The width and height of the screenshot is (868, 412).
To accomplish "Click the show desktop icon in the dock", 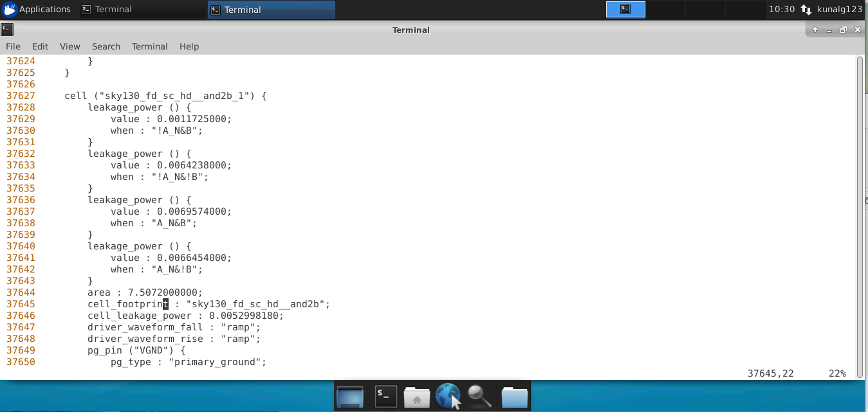I will pyautogui.click(x=349, y=396).
